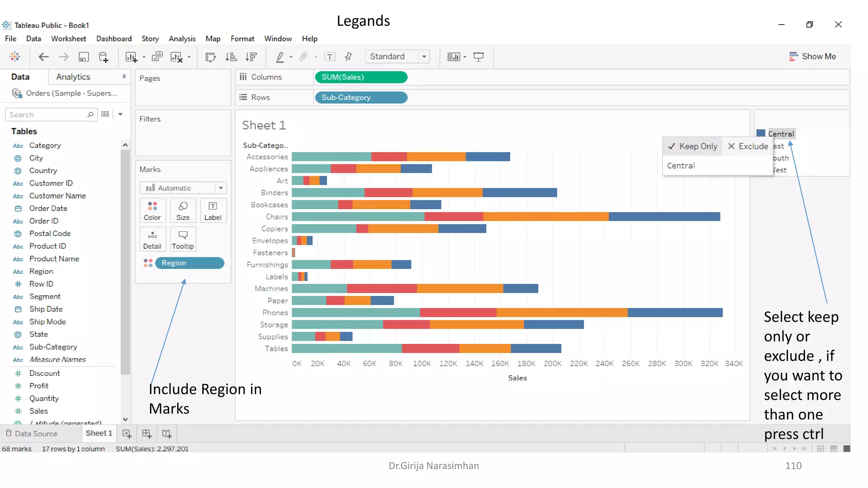868x488 pixels.
Task: Click the Undo back arrow
Action: coord(43,57)
